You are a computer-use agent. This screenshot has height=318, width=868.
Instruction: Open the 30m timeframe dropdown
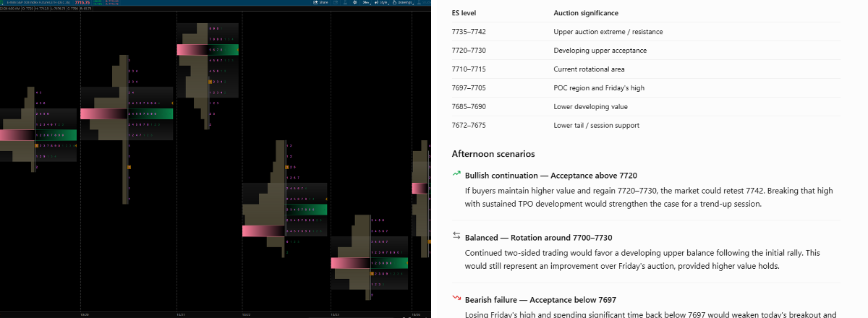[x=366, y=2]
